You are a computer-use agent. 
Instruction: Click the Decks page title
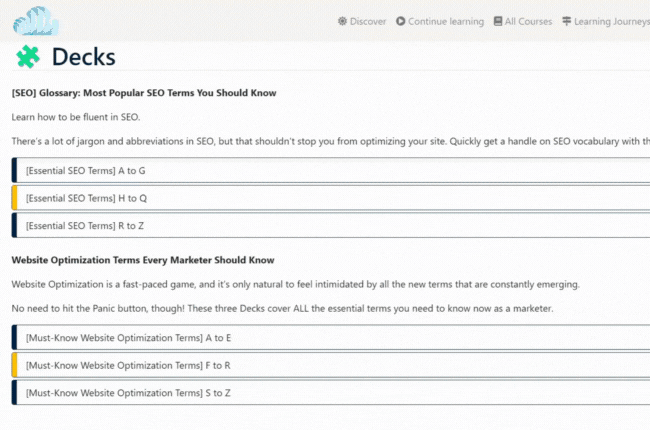83,57
